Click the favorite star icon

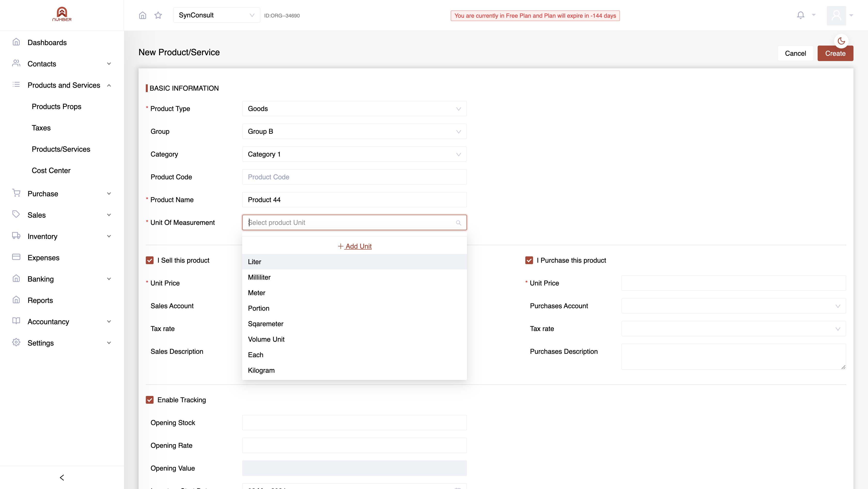(158, 15)
